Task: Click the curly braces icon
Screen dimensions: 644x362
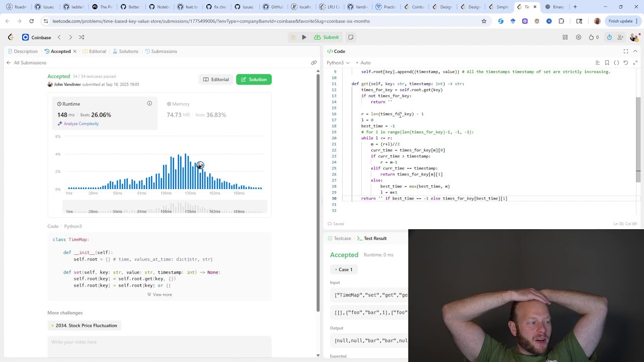Action: tap(616, 63)
